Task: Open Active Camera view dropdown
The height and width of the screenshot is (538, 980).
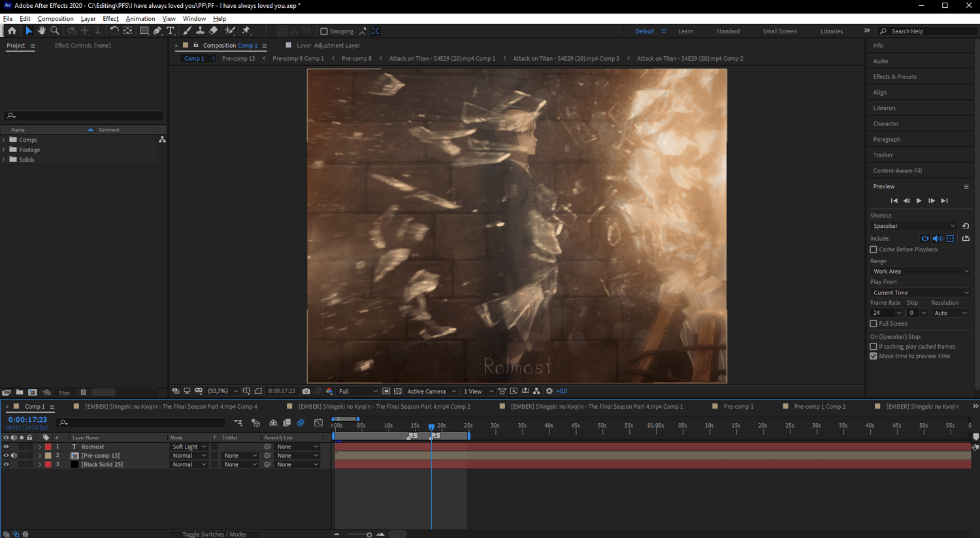Action: 431,391
